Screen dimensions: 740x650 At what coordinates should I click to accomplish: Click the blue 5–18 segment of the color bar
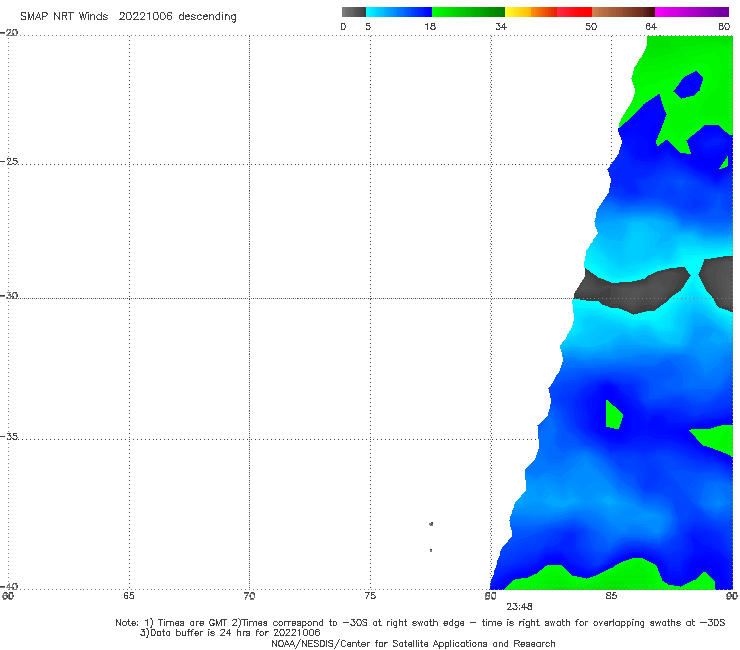click(x=399, y=12)
